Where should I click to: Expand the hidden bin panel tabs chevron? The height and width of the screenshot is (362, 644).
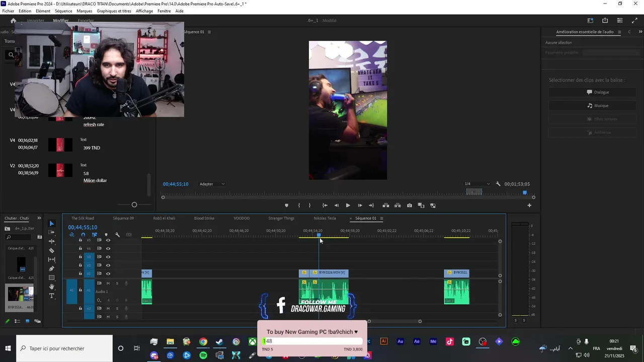(39, 218)
